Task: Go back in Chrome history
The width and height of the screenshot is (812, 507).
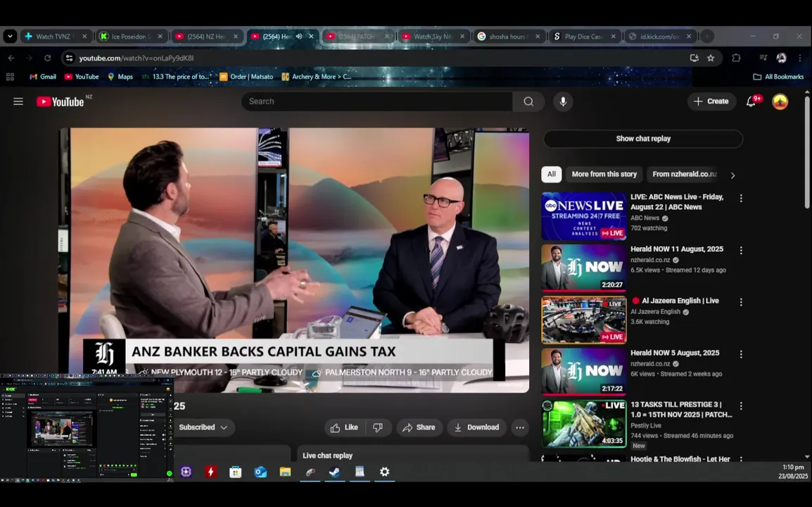Action: (x=11, y=58)
